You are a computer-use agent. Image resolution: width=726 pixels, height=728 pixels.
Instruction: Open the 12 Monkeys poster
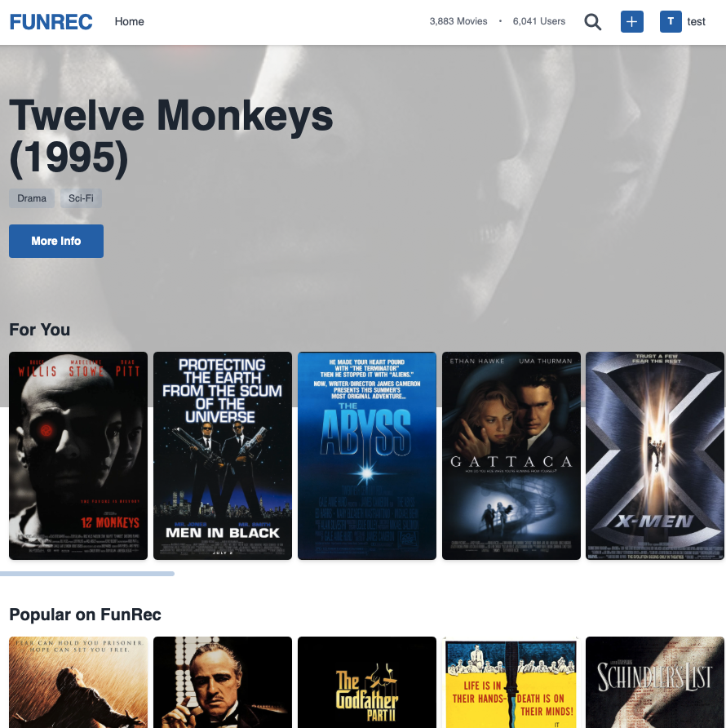[x=78, y=455]
